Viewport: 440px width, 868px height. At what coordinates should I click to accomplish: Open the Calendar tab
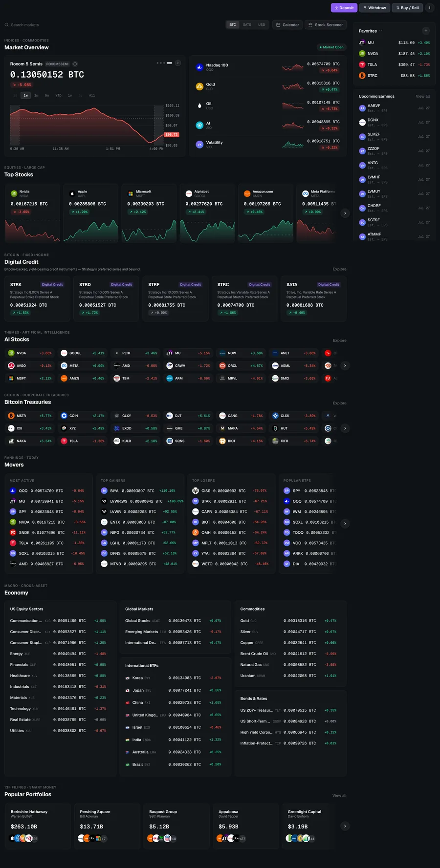287,25
